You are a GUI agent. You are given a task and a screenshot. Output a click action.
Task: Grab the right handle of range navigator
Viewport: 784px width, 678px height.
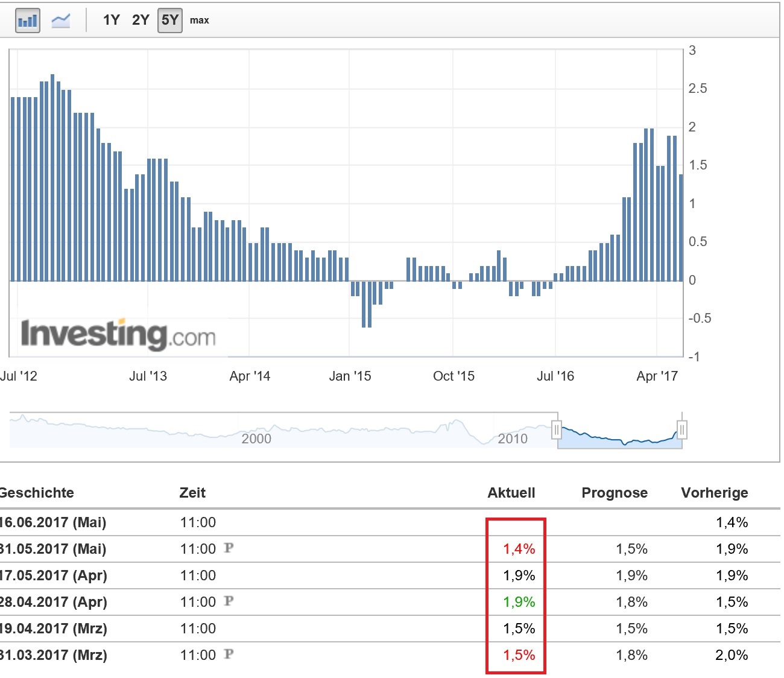click(x=682, y=430)
